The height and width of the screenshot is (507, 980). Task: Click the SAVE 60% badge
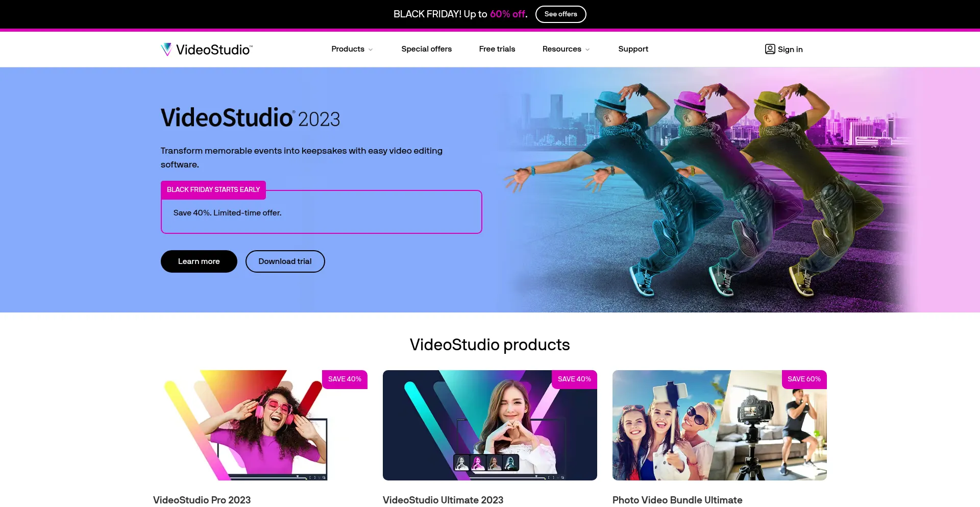click(x=804, y=379)
